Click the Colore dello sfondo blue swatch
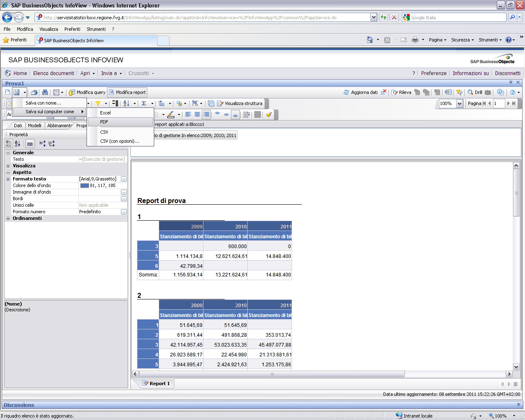 (x=84, y=185)
